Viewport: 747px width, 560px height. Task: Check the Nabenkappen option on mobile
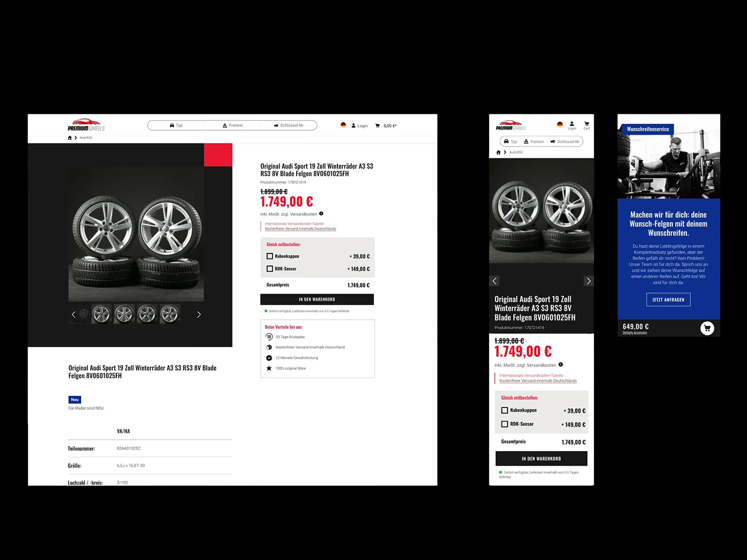pyautogui.click(x=505, y=410)
